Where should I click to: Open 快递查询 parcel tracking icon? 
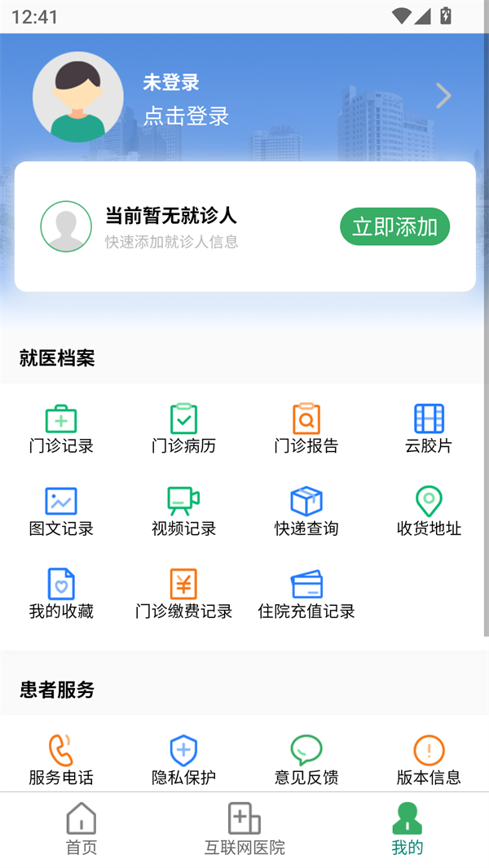306,501
